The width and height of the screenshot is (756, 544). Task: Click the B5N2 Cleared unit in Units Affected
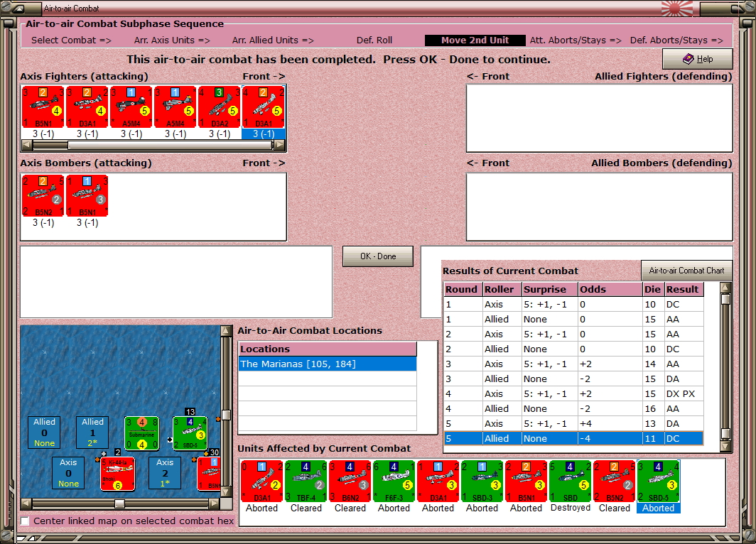coord(614,481)
